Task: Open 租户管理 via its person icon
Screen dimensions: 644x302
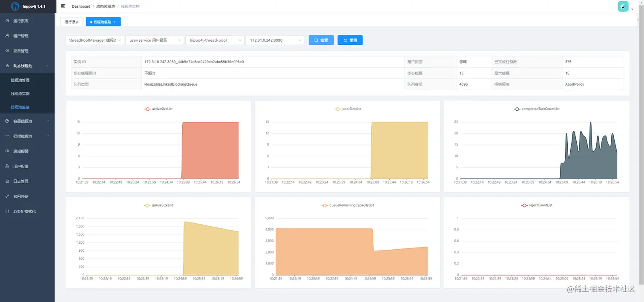Action: [x=7, y=36]
